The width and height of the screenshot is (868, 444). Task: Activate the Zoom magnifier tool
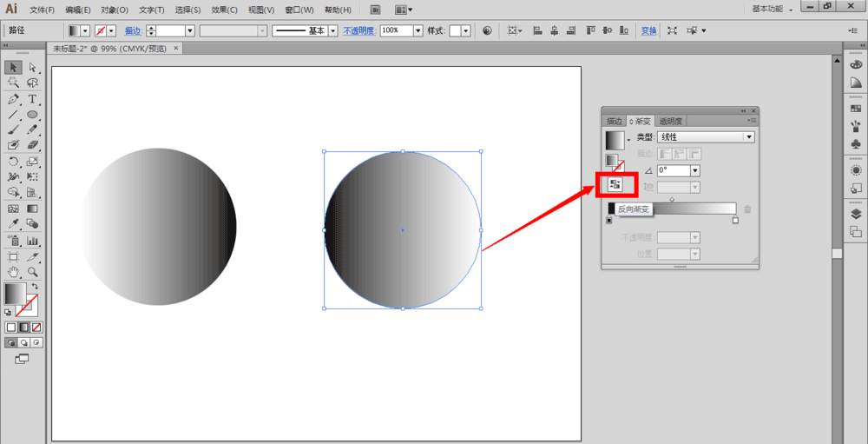tap(32, 272)
